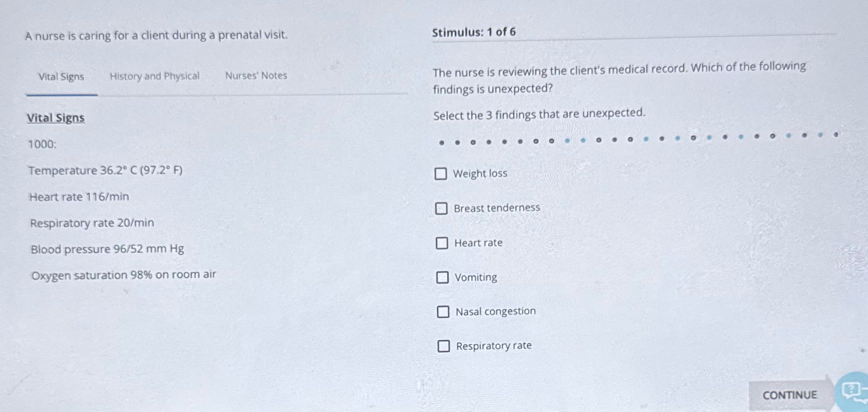This screenshot has width=868, height=412.
Task: Click the Vomiting option label text
Action: pos(476,277)
